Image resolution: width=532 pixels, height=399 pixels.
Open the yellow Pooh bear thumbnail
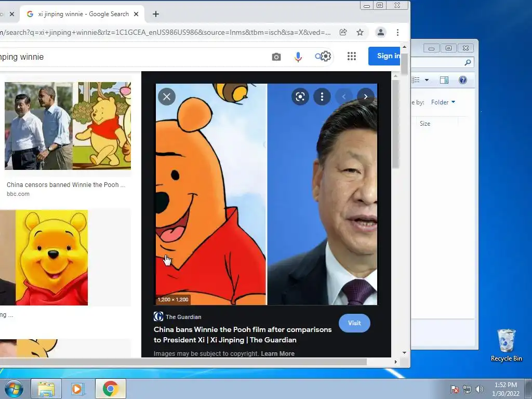pos(44,258)
